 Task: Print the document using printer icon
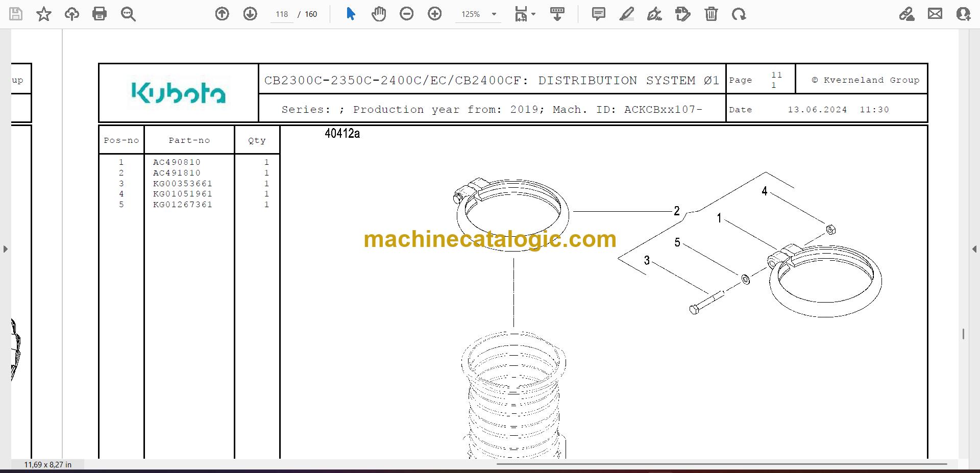(x=100, y=14)
